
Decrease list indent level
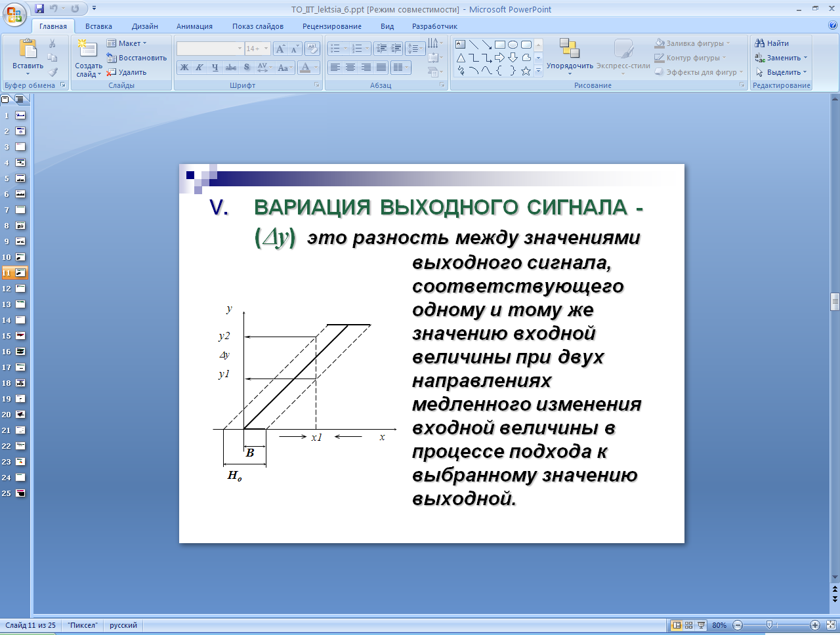coord(381,49)
